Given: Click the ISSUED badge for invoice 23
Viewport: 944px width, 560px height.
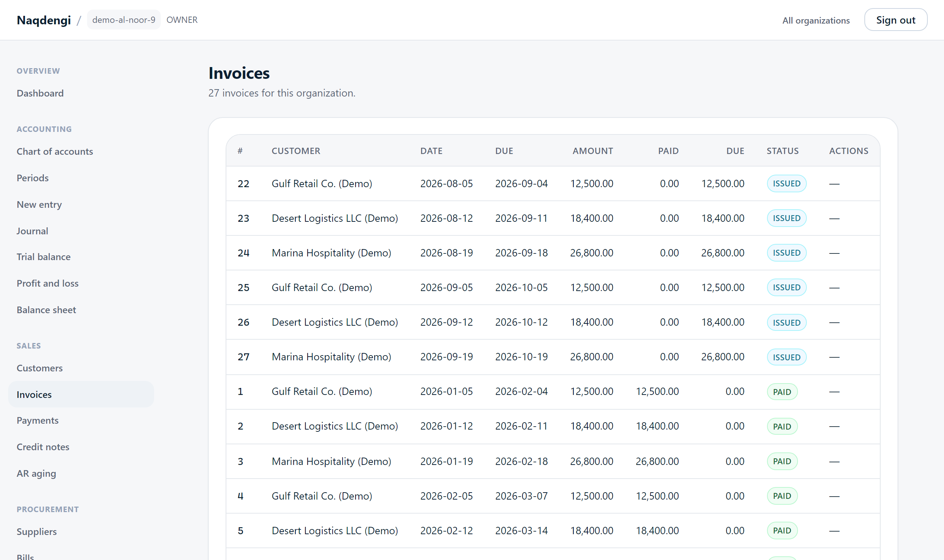Looking at the screenshot, I should coord(787,218).
